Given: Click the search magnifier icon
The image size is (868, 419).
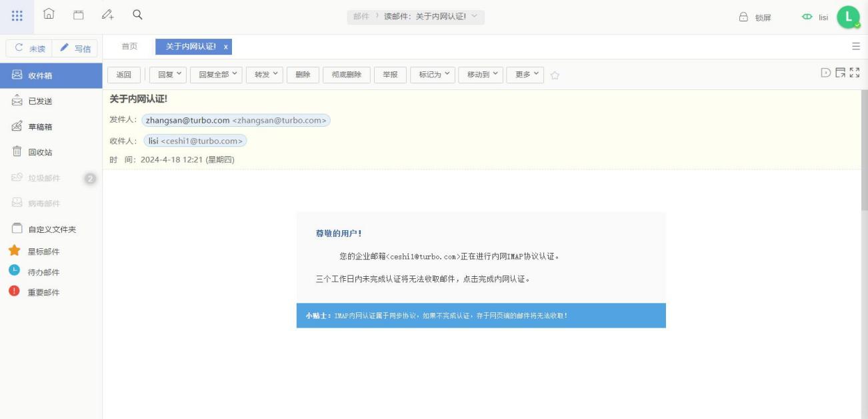Looking at the screenshot, I should point(137,15).
